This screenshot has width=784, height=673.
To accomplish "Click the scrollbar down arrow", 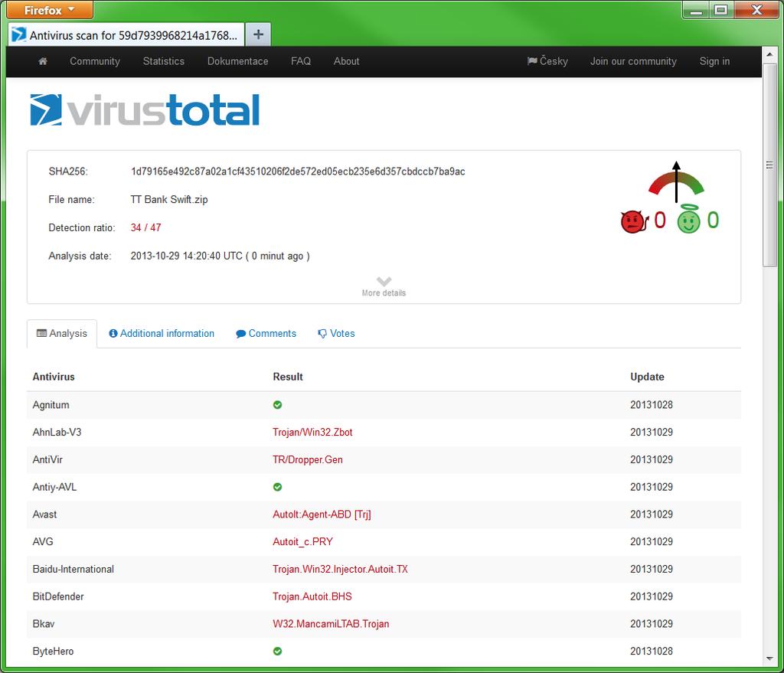I will click(x=769, y=658).
